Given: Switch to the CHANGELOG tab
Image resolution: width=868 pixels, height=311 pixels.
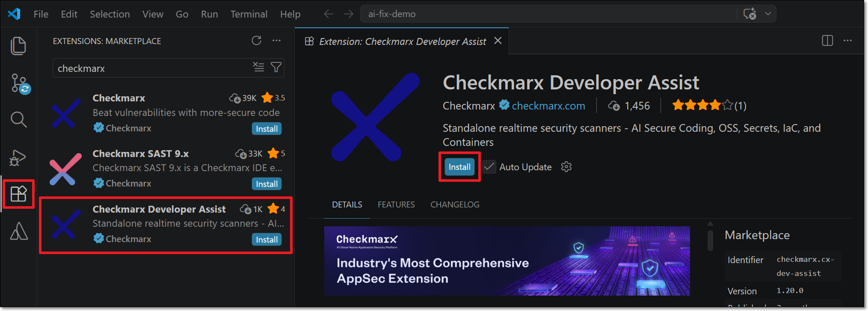Looking at the screenshot, I should pos(455,204).
